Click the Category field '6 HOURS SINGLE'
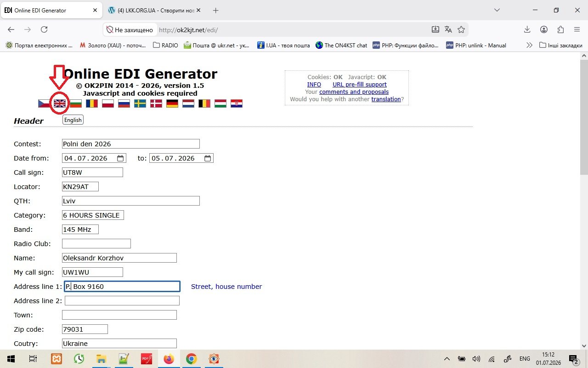 tap(93, 215)
